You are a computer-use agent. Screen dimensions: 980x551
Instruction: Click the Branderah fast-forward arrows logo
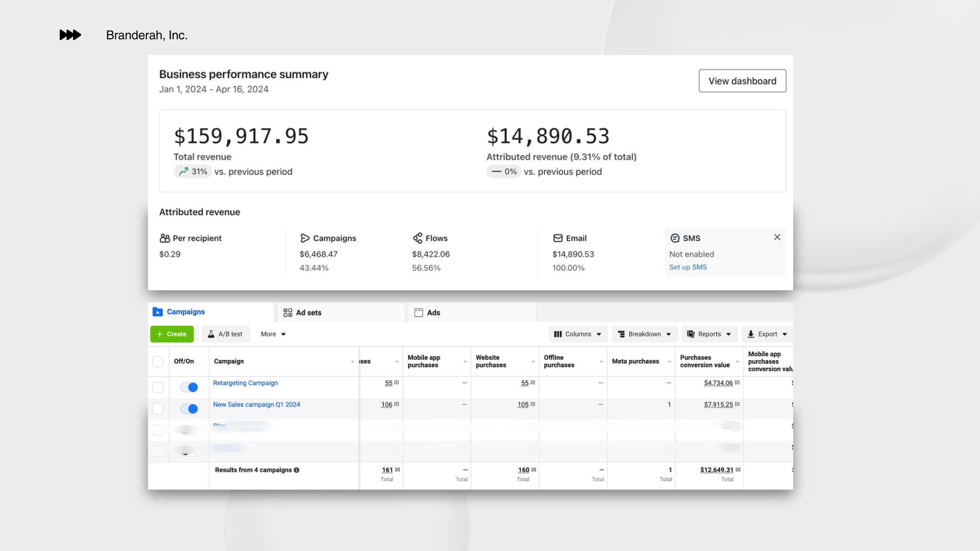70,35
